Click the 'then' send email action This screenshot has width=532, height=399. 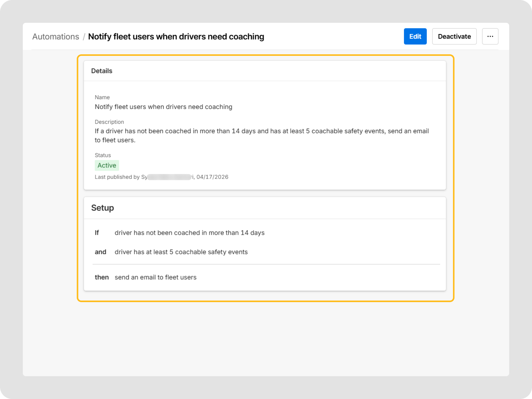click(x=155, y=277)
